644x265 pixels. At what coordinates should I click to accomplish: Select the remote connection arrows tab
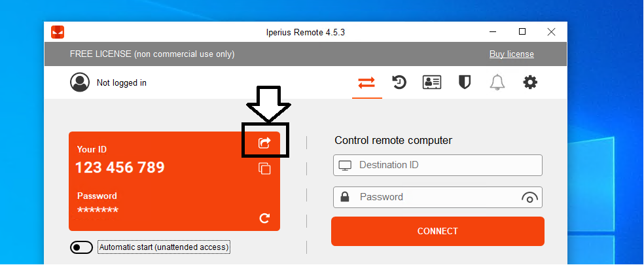367,82
